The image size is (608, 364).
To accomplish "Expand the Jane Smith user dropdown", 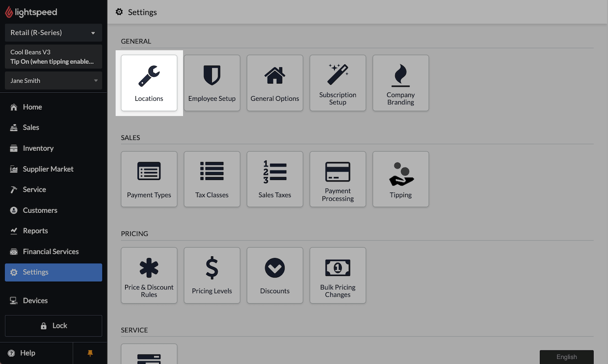I will 53,80.
